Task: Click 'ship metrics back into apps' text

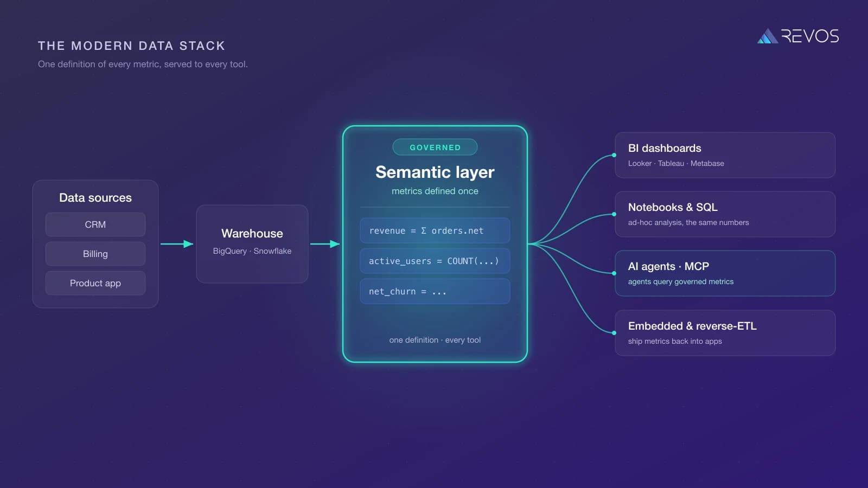Action: (675, 341)
